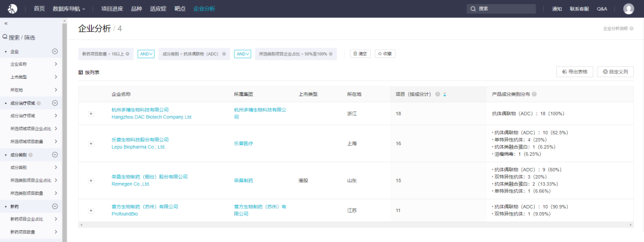
Task: Click the 自定义列 customize columns button
Action: pos(615,72)
